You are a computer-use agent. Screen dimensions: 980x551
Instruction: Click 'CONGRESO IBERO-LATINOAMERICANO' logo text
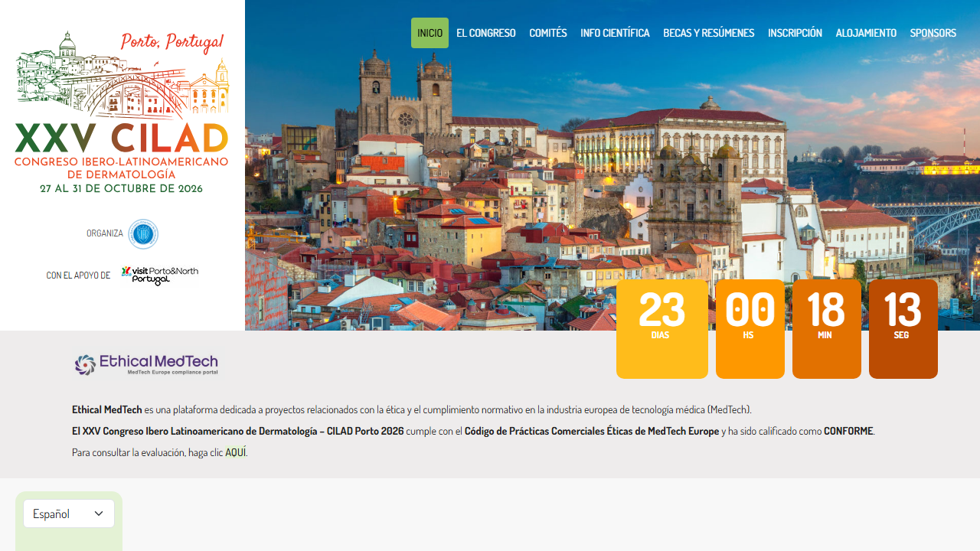[x=121, y=161]
